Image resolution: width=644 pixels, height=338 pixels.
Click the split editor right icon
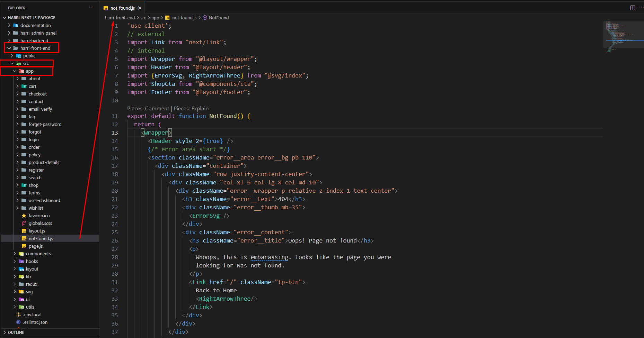coord(633,8)
